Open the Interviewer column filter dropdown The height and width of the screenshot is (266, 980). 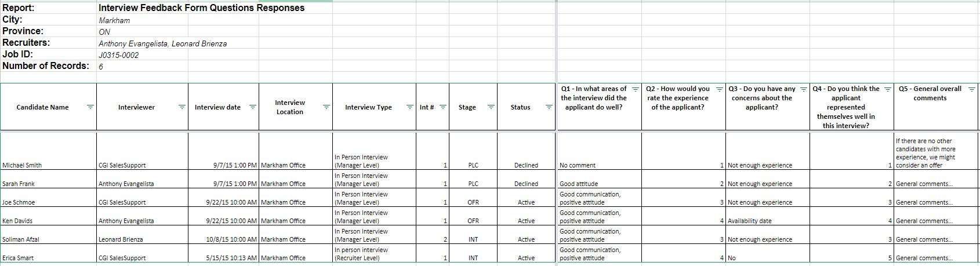click(x=182, y=107)
